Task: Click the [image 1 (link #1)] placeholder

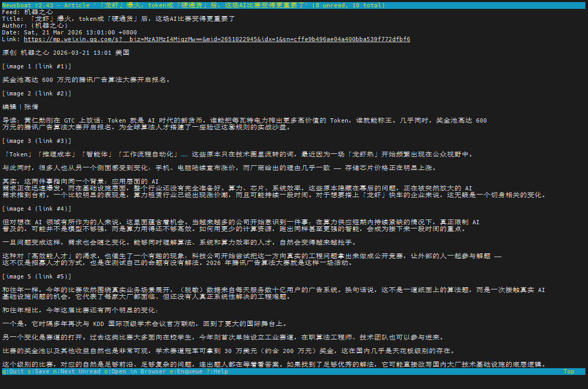Action: (x=36, y=66)
